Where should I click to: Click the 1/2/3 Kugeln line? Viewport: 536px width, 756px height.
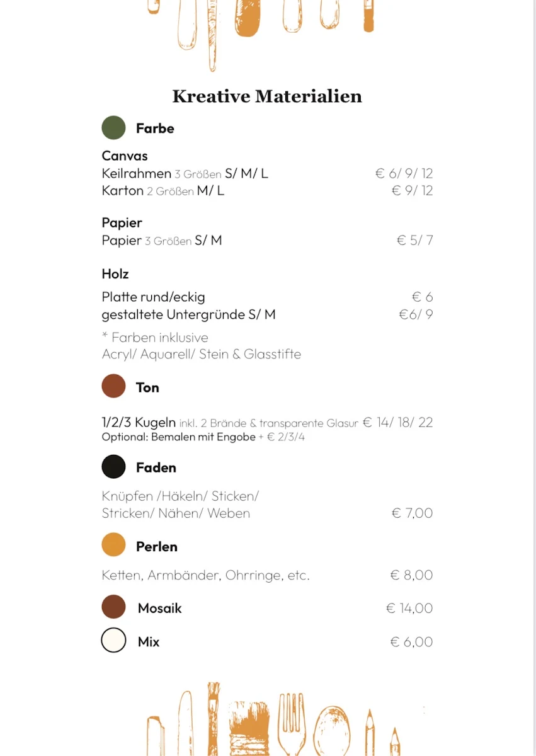(x=267, y=423)
